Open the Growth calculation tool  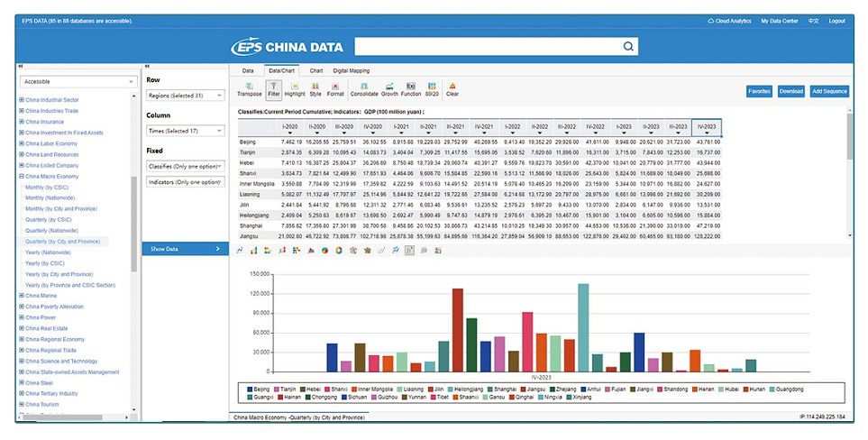389,89
